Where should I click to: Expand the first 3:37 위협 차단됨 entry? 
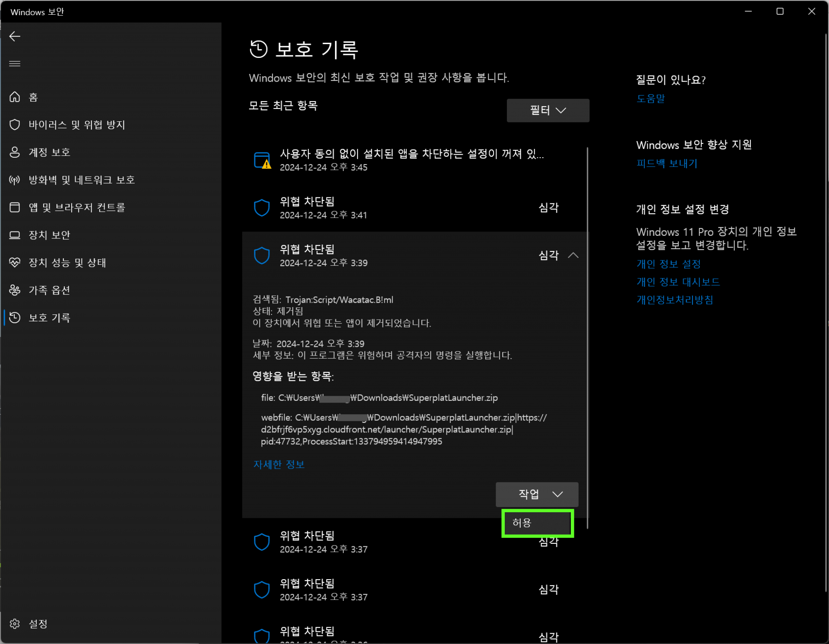414,542
